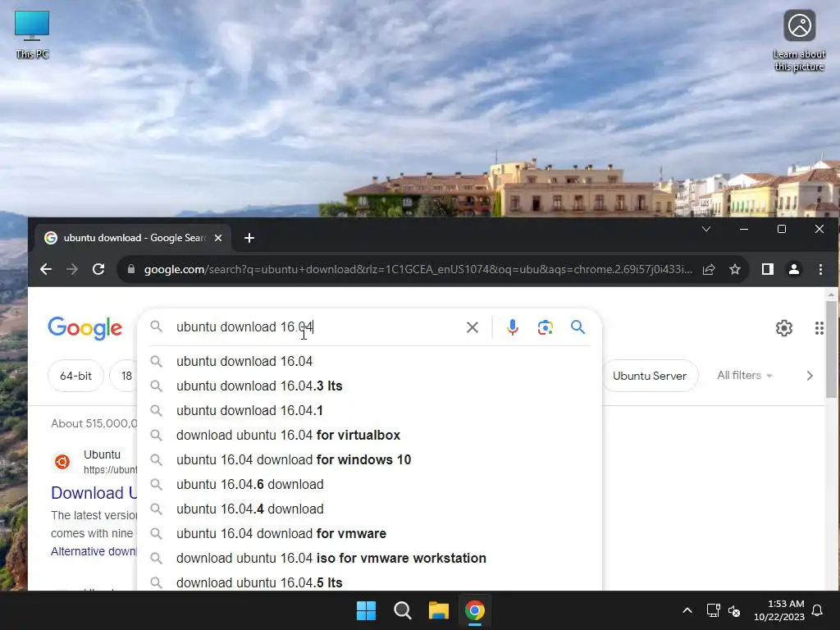The width and height of the screenshot is (840, 630).
Task: Choose suggestion 'ubuntu 16.04.4 download'
Action: (370, 509)
